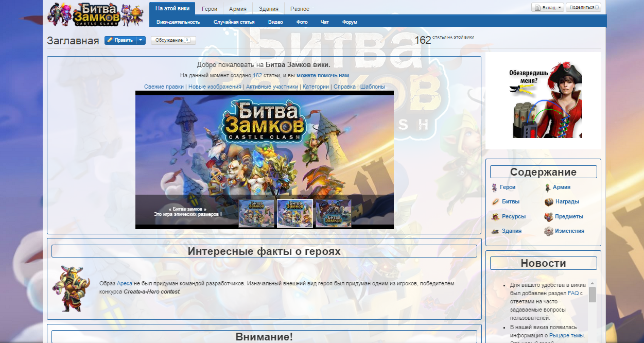Click the Награды chest icon
This screenshot has width=644, height=343.
(x=549, y=202)
